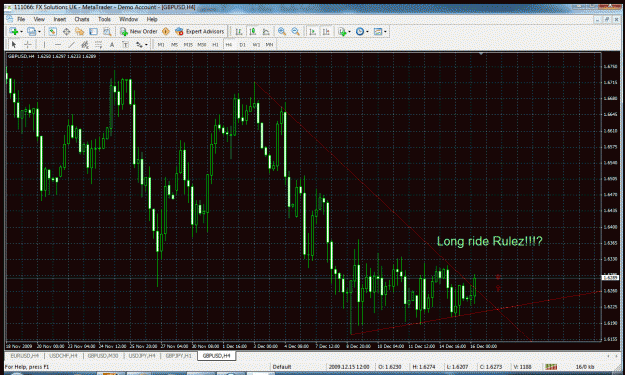Select the Fibonacci Retracement tool
Image resolution: width=625 pixels, height=375 pixels.
point(98,45)
